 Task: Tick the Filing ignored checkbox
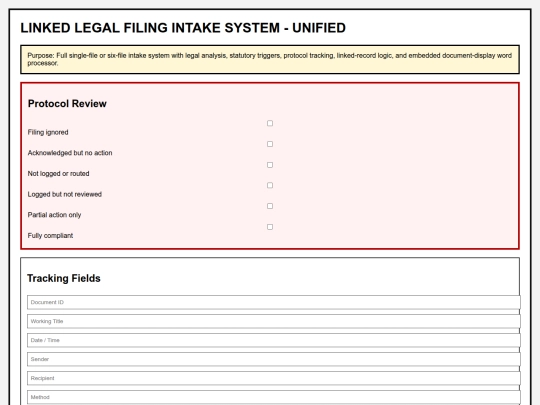(x=270, y=123)
